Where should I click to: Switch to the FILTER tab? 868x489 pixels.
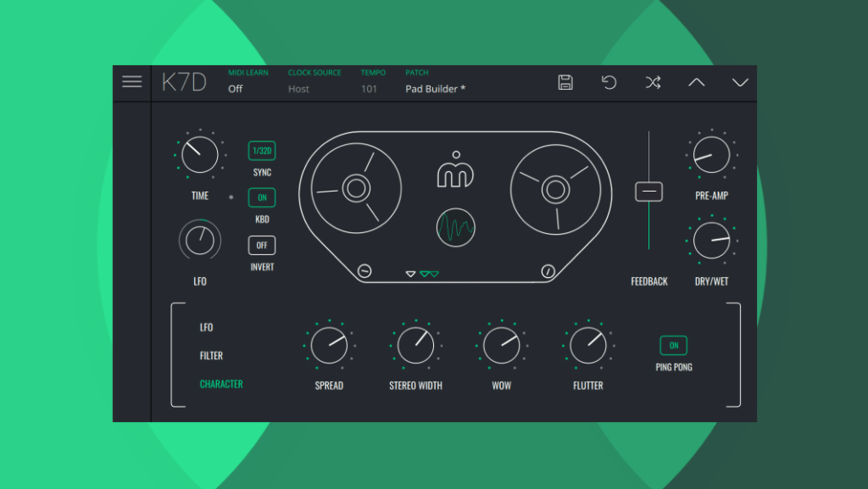click(211, 356)
